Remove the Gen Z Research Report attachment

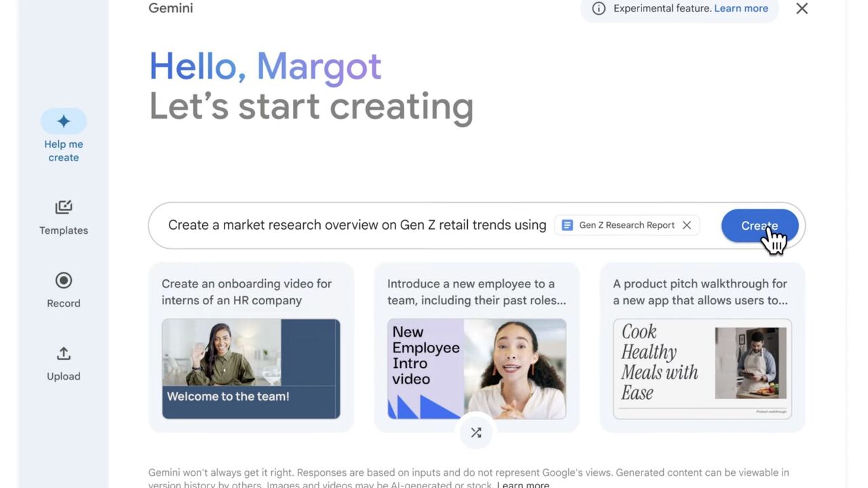pyautogui.click(x=687, y=225)
